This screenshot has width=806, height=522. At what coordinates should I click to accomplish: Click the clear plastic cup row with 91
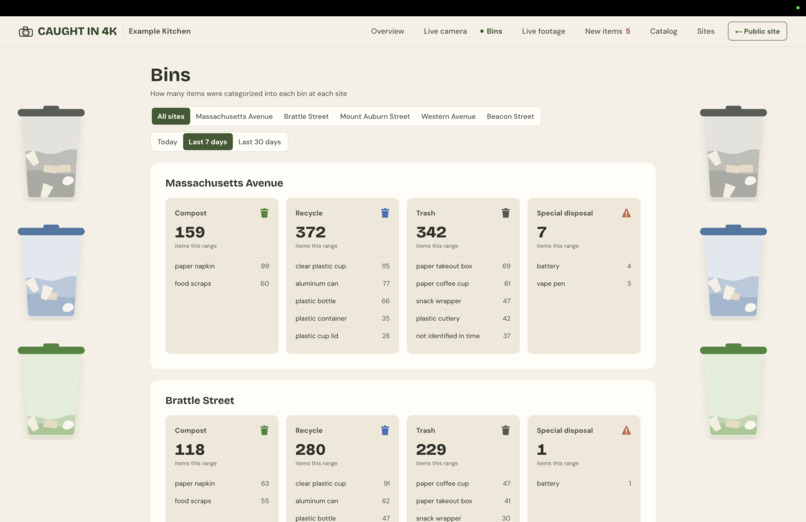coord(342,483)
